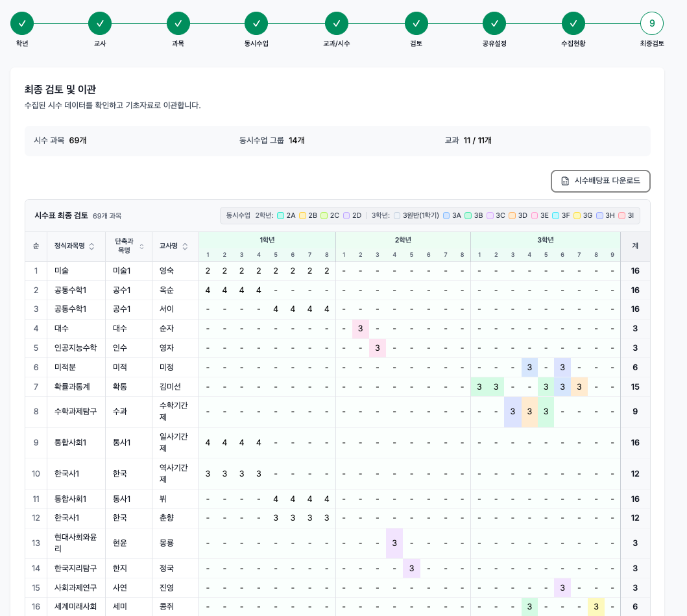Select step 9 최종검토 circle
Viewport: 687px width, 616px height.
tap(652, 23)
